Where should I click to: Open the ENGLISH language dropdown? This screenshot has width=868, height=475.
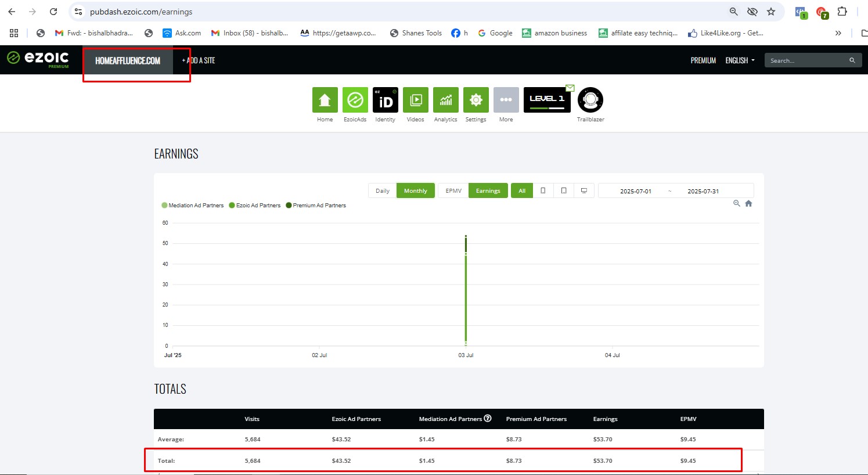(740, 60)
